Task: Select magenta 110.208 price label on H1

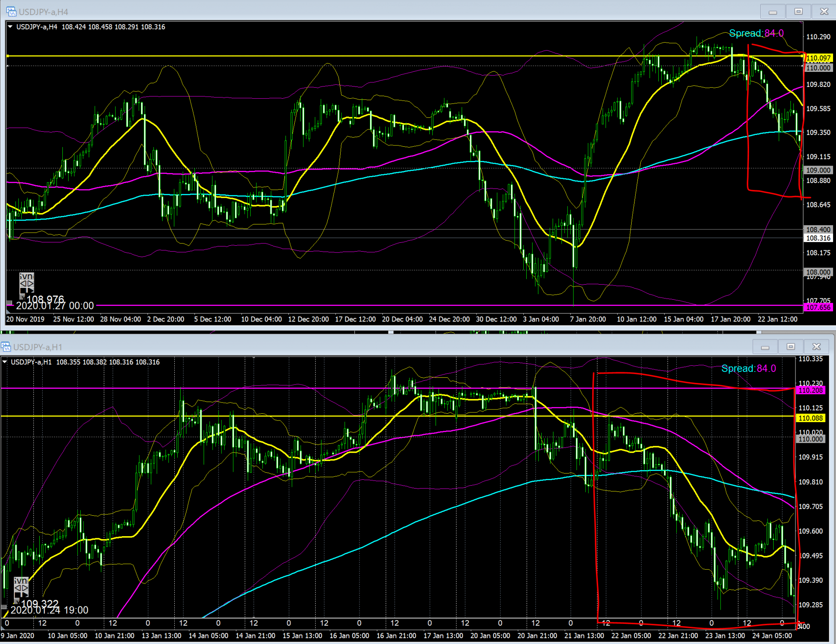Action: 811,390
